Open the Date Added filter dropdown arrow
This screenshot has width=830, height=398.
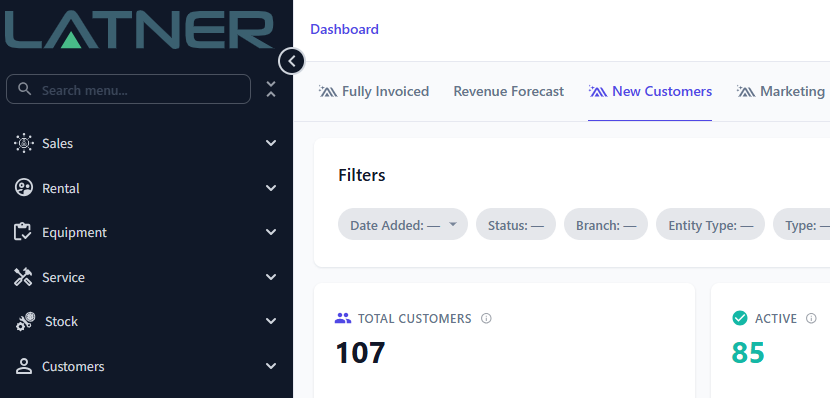tap(453, 224)
